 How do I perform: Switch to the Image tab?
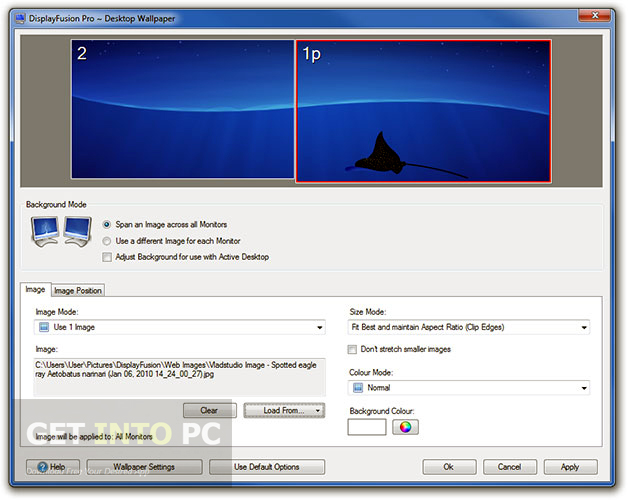click(x=35, y=289)
